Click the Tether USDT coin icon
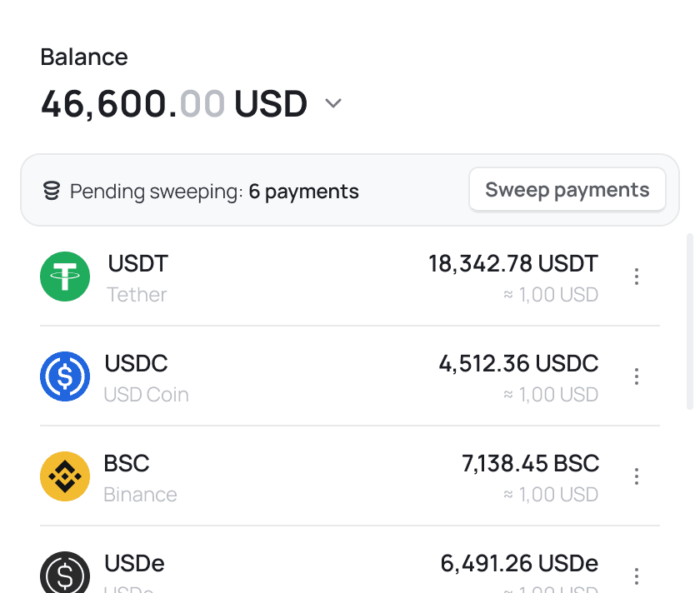The height and width of the screenshot is (593, 700). (x=64, y=276)
